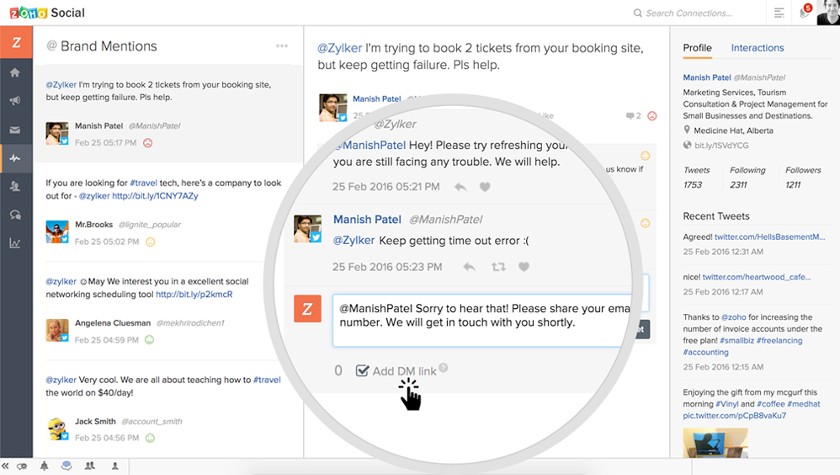This screenshot has width=840, height=475.
Task: Click Angelena Cluesman avatar
Action: coord(57,330)
